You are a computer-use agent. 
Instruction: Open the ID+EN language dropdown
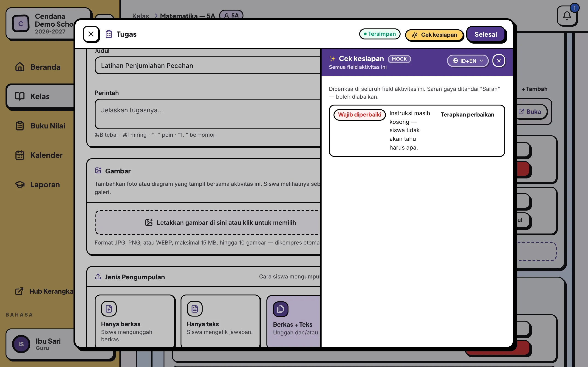(468, 61)
